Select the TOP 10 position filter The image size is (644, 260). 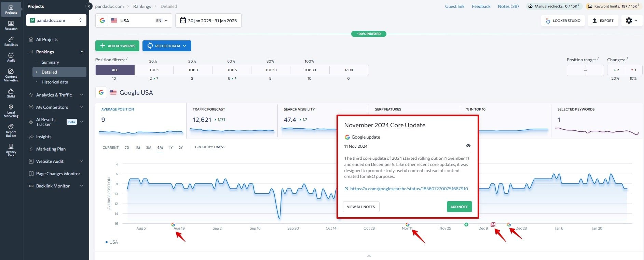[x=271, y=70]
